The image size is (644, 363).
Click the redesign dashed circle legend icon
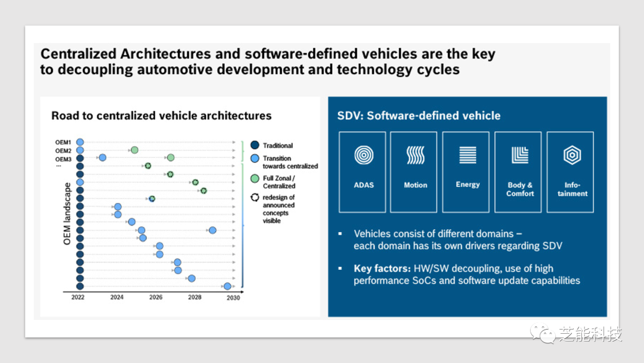click(255, 198)
